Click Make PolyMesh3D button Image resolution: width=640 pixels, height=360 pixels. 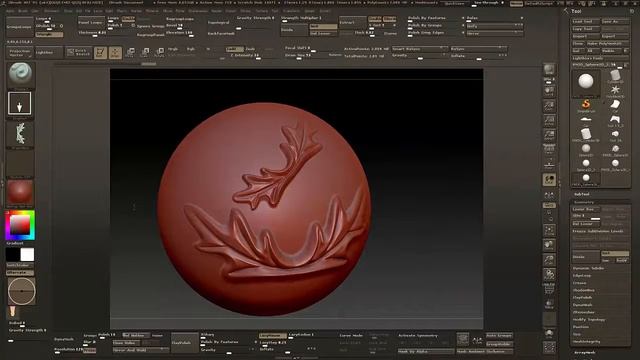tap(607, 43)
